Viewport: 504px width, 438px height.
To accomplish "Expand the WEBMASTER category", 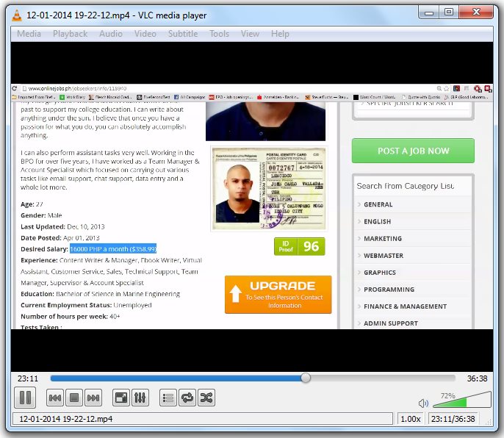I will click(x=384, y=256).
